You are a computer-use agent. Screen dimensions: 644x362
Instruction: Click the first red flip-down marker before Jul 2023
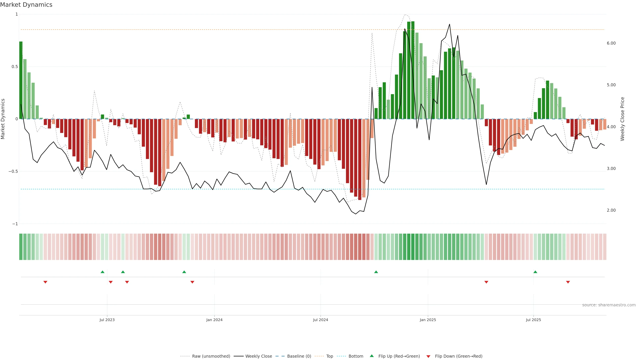click(x=45, y=282)
